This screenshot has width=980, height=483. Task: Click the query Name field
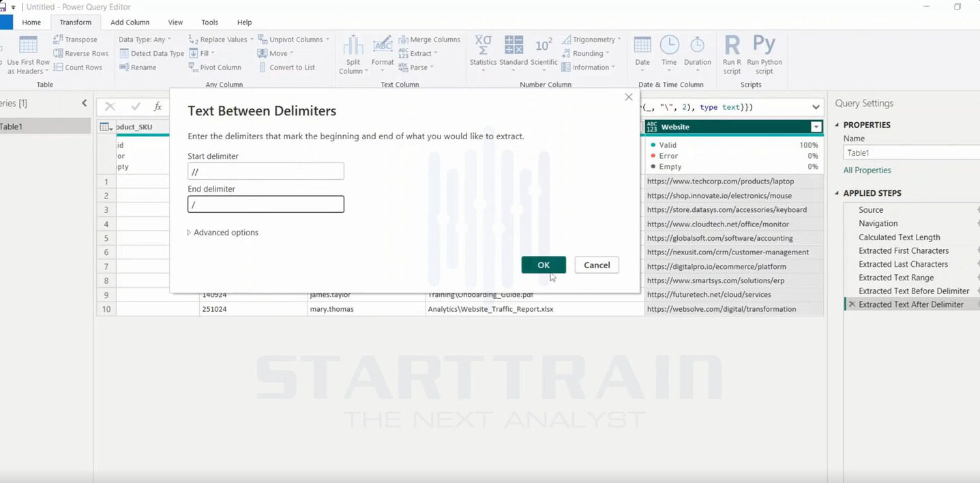pyautogui.click(x=912, y=153)
